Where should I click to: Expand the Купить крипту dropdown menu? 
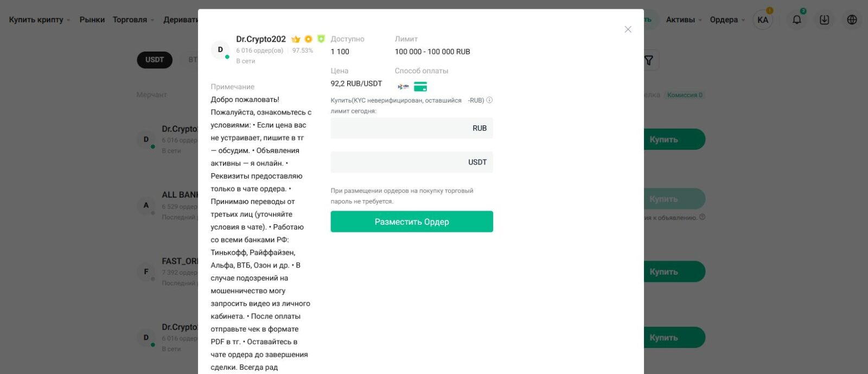click(39, 20)
